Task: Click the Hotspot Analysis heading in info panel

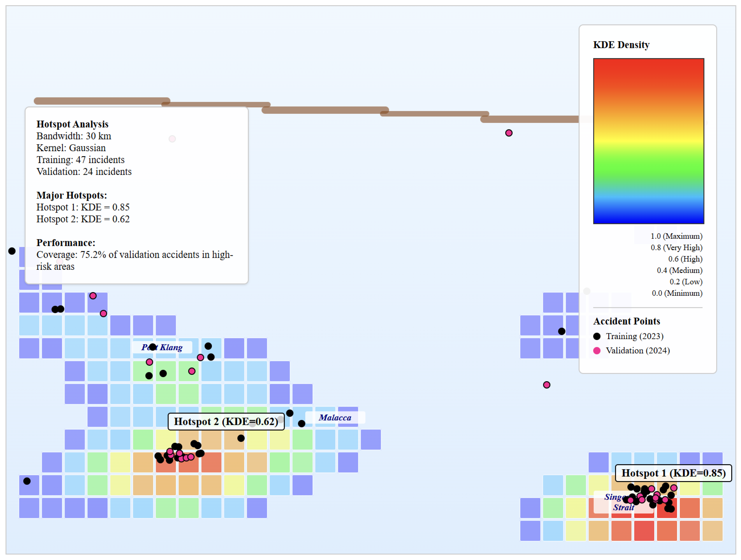Action: 72,124
